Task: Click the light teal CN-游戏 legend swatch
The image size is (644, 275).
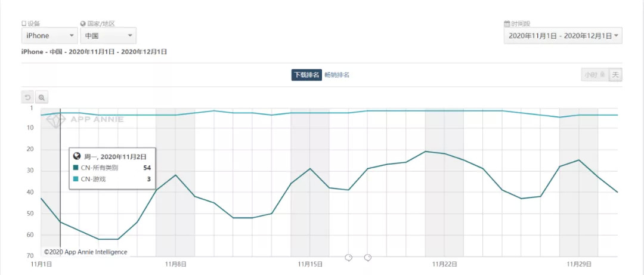Action: coord(76,179)
